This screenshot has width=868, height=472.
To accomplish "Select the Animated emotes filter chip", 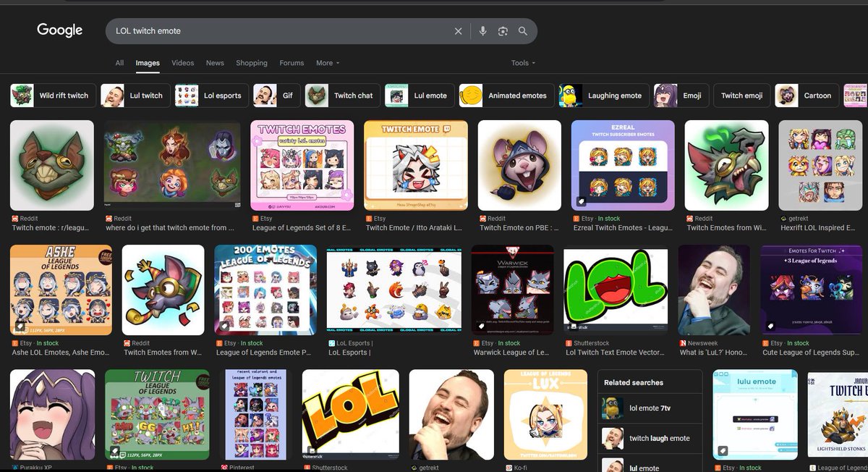I will tap(506, 96).
